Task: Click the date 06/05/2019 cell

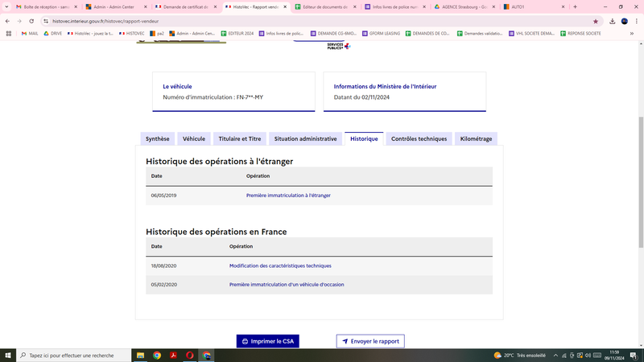Action: (163, 195)
